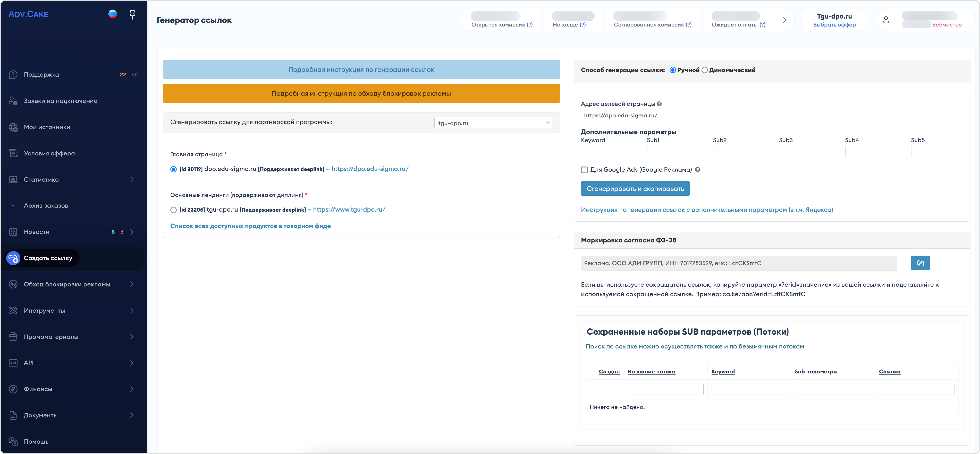Pin the sidebar with pin icon
980x454 pixels.
[x=132, y=14]
